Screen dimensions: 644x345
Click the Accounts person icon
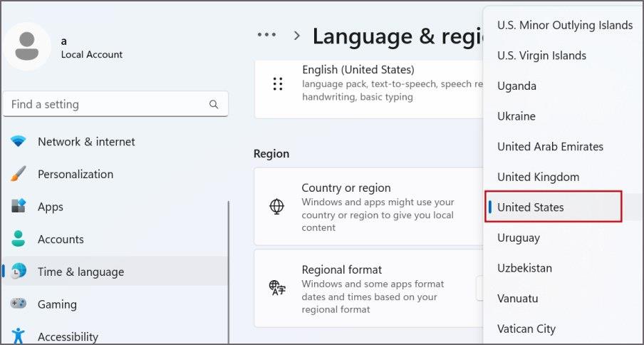[19, 239]
